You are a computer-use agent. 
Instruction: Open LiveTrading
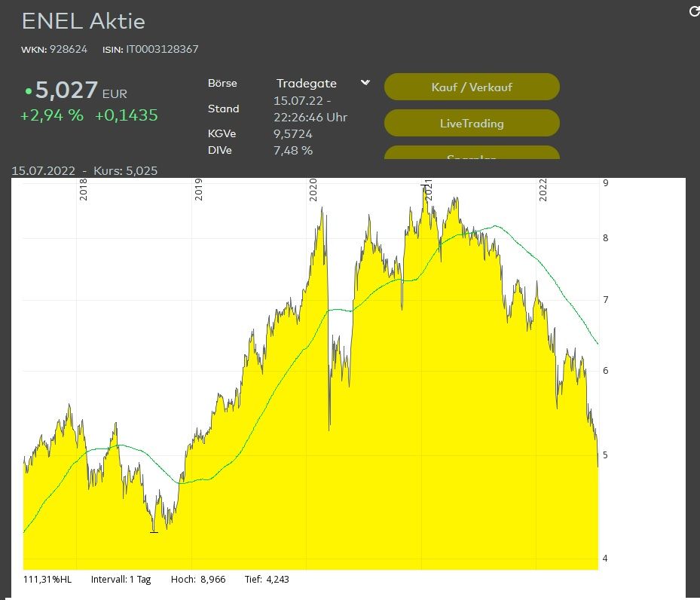click(472, 123)
